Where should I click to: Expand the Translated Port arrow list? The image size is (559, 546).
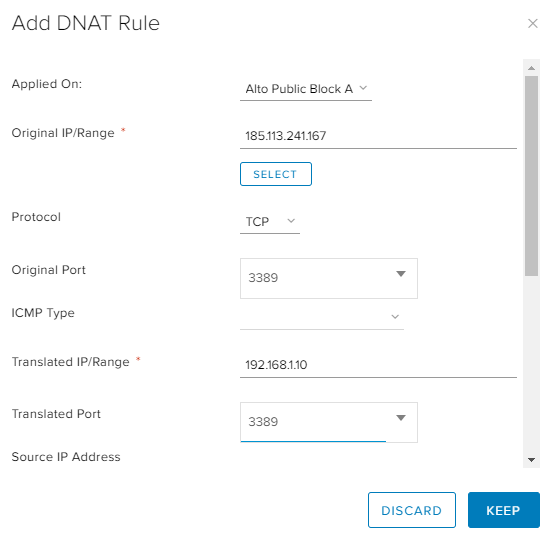pos(401,418)
